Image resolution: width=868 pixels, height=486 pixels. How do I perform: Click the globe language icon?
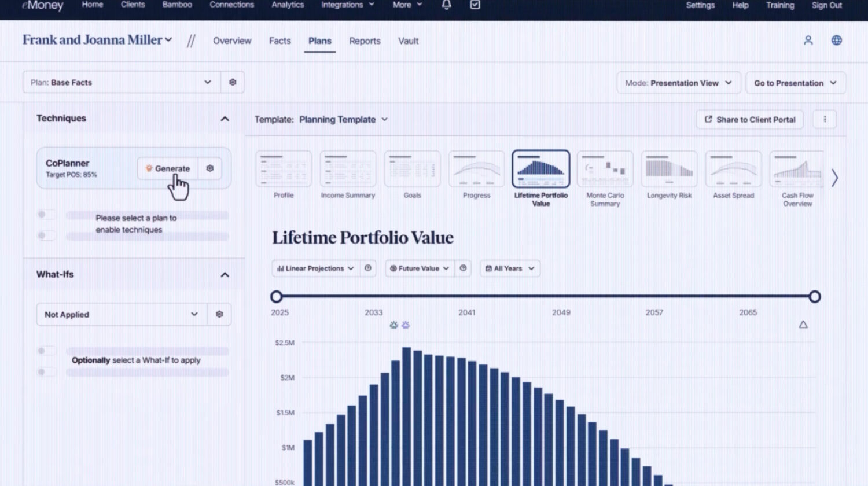pos(836,41)
